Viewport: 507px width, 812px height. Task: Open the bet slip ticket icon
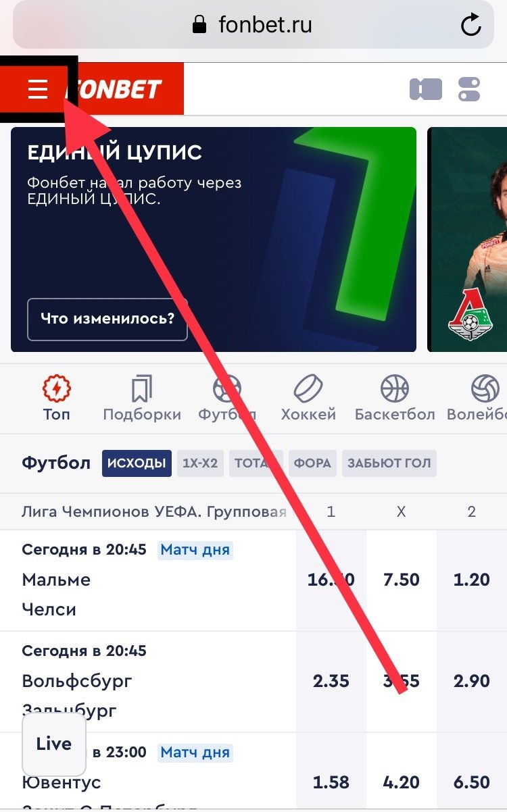pos(426,89)
